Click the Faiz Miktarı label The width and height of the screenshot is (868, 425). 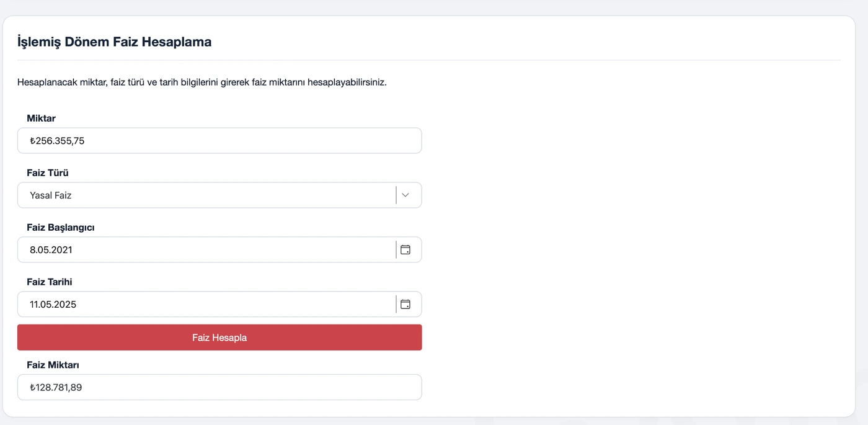53,365
